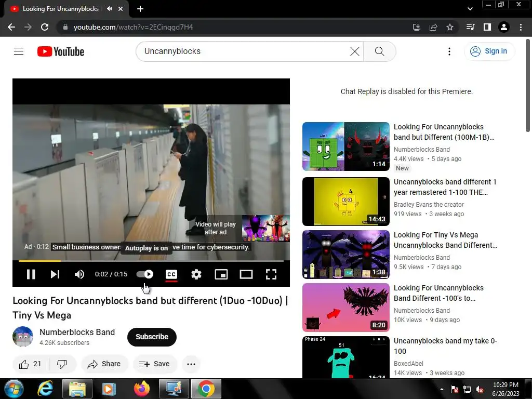Image resolution: width=532 pixels, height=399 pixels.
Task: Open the YouTube guide hamburger menu
Action: (x=19, y=51)
